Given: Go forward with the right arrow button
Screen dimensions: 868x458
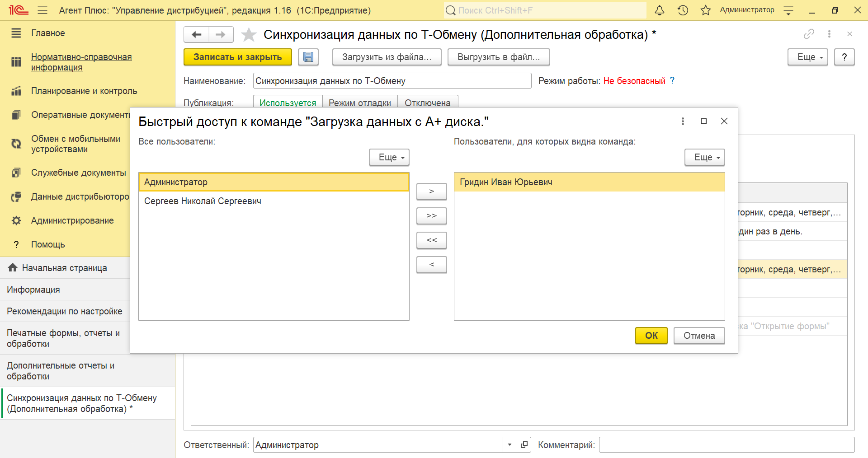Looking at the screenshot, I should pyautogui.click(x=221, y=34).
